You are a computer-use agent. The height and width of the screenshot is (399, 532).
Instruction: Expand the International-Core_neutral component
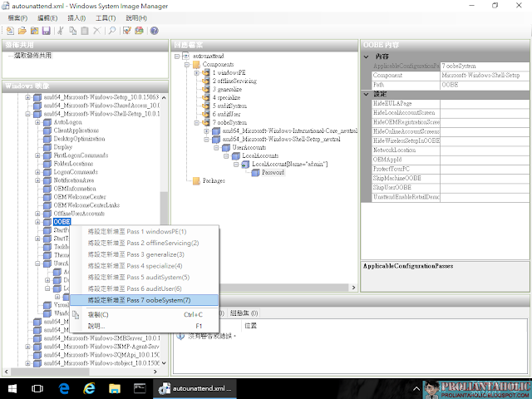[x=206, y=131]
